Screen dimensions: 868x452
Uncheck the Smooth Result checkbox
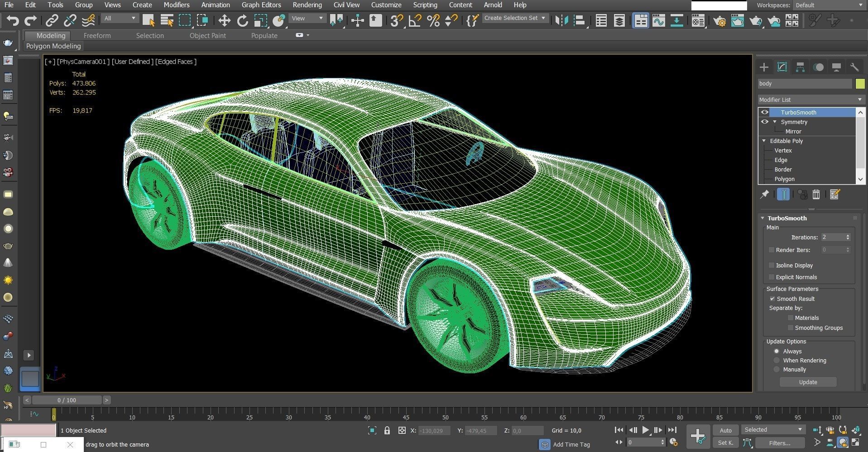[x=772, y=299]
